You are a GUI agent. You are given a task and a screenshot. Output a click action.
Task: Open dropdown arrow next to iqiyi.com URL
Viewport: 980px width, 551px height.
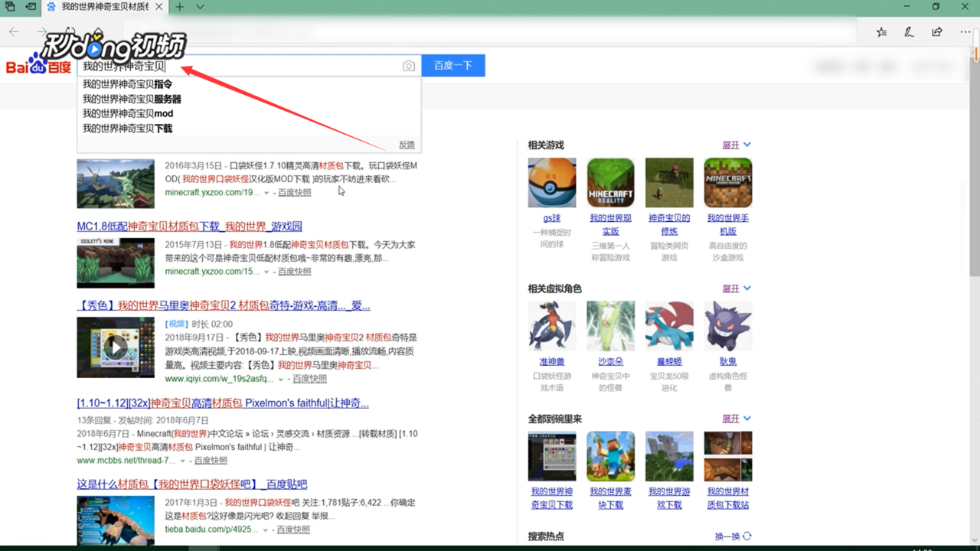tap(281, 379)
